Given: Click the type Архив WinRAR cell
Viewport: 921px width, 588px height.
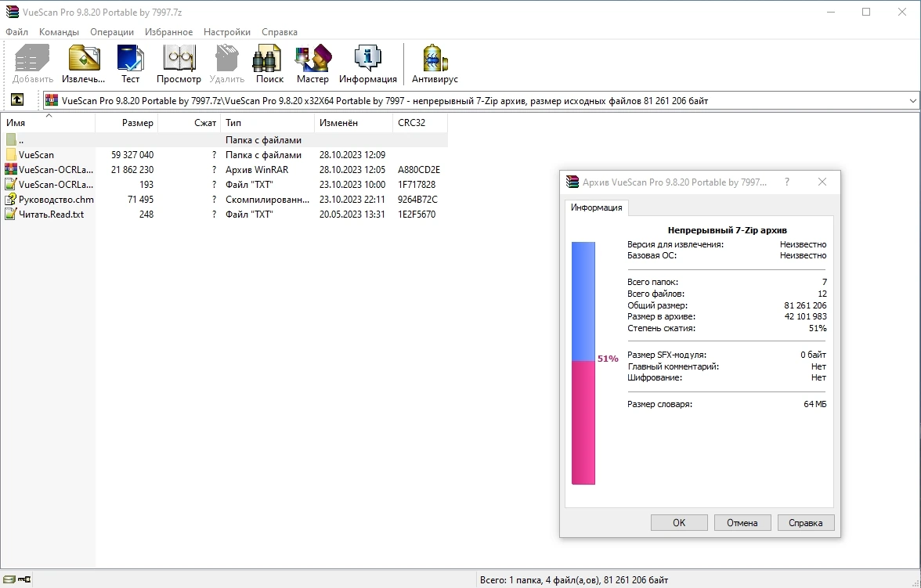Looking at the screenshot, I should click(257, 170).
